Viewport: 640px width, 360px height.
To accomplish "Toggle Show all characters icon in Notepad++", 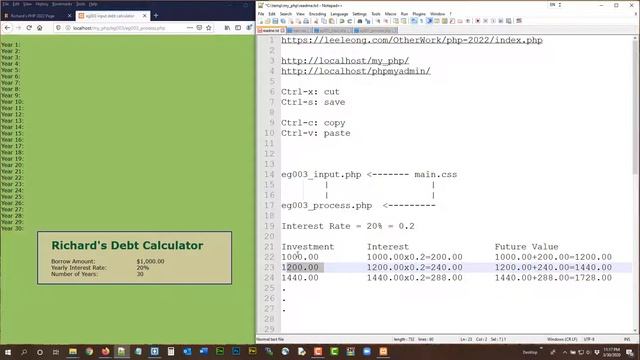I will point(422,21).
